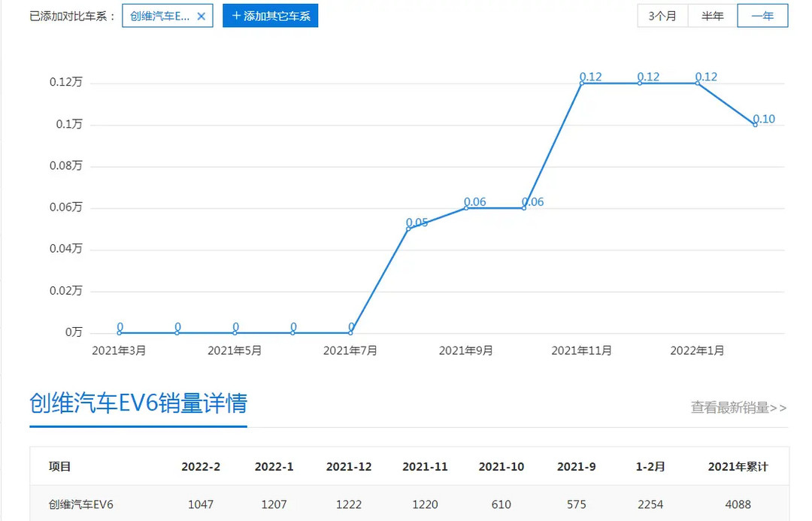The height and width of the screenshot is (521, 812).
Task: Switch to the 半年 time range
Action: [x=712, y=16]
